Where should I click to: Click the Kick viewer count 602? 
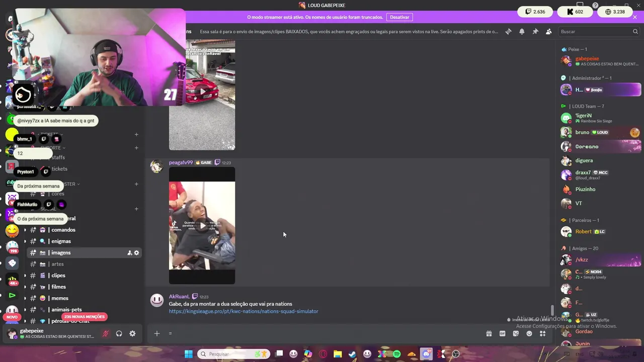[x=575, y=12]
